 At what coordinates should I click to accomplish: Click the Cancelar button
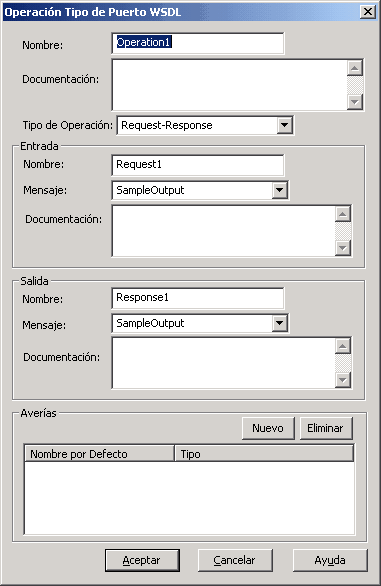(235, 560)
